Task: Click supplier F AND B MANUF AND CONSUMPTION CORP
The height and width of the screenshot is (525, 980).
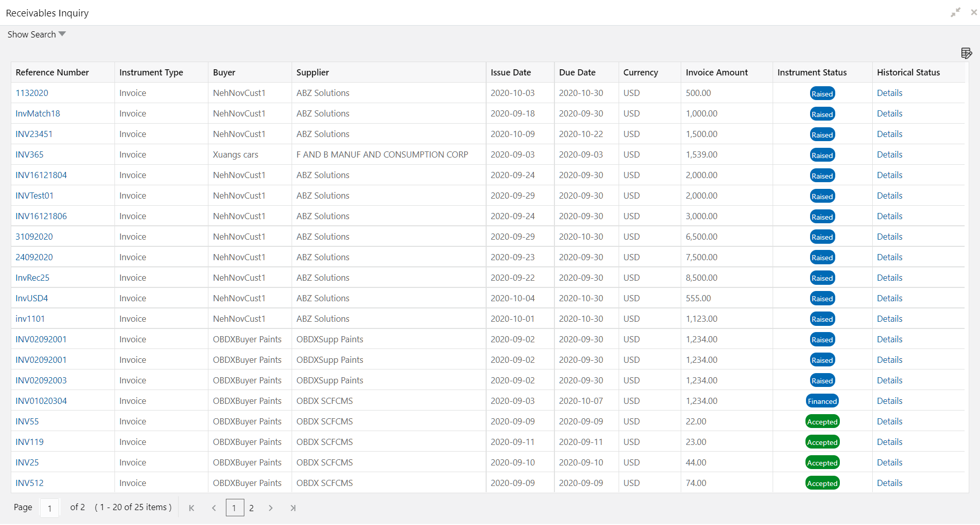Action: pos(382,154)
